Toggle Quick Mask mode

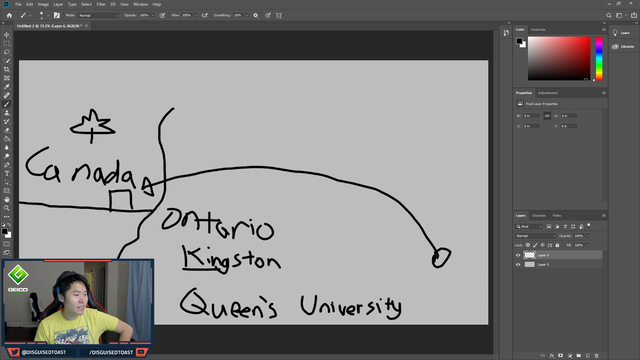pos(7,244)
